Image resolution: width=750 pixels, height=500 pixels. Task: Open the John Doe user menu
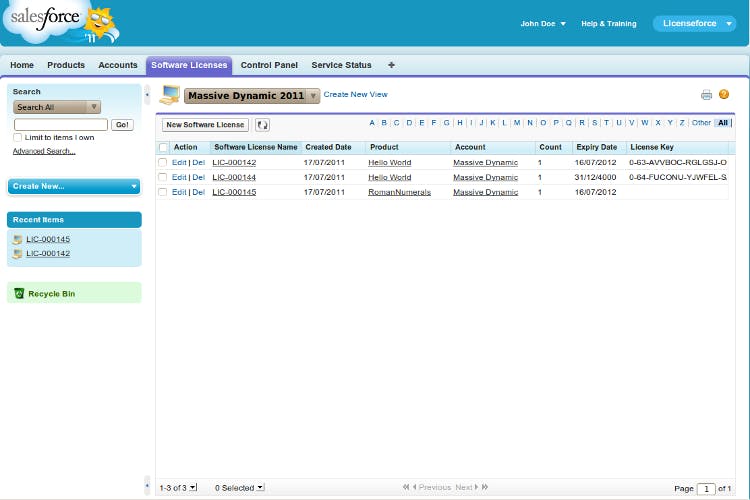point(543,23)
